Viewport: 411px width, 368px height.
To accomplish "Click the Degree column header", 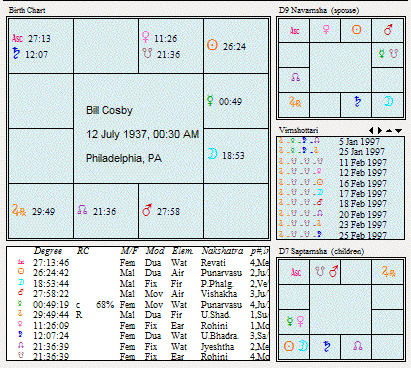I will (48, 251).
